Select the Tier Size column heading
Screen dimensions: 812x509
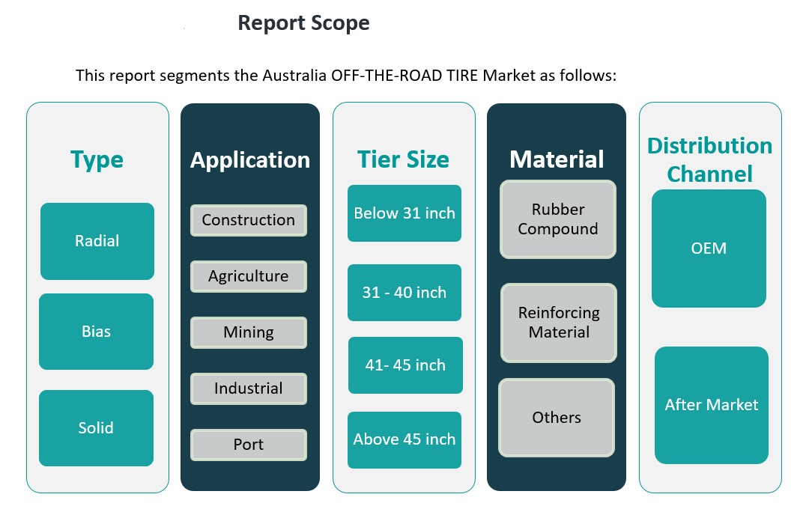pos(403,159)
